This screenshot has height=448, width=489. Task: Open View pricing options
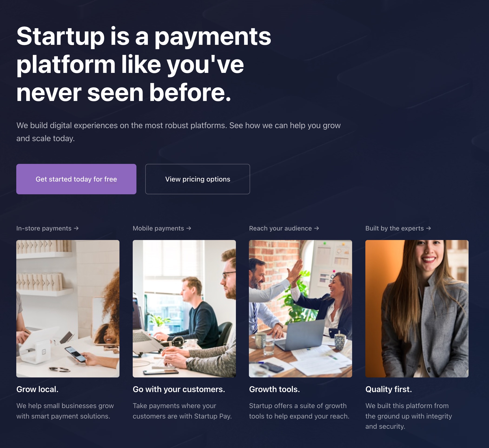pyautogui.click(x=198, y=179)
